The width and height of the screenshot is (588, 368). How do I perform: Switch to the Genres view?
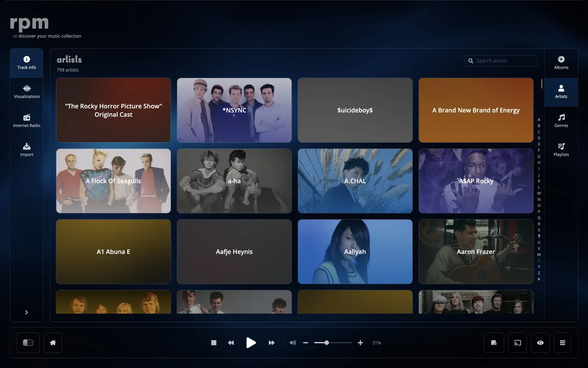pyautogui.click(x=561, y=121)
